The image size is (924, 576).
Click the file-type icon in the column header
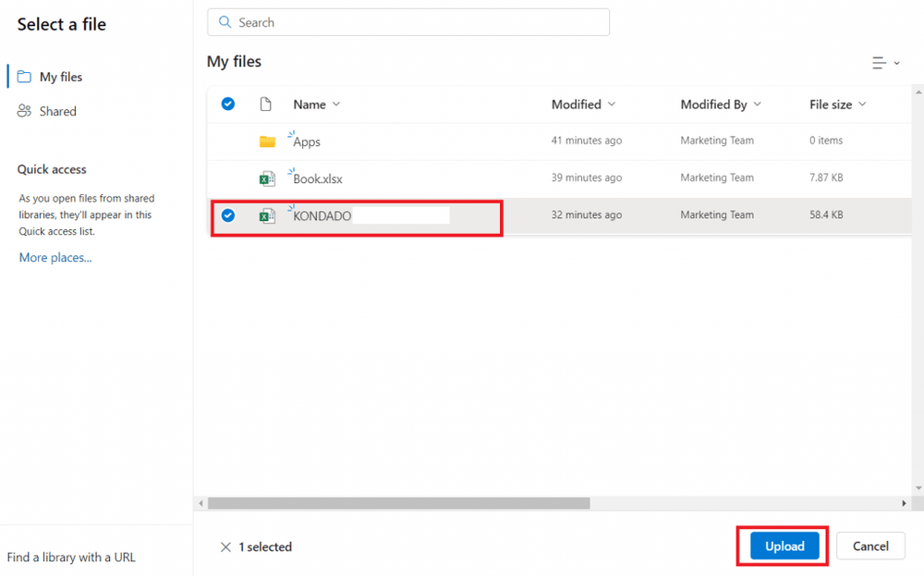(266, 104)
